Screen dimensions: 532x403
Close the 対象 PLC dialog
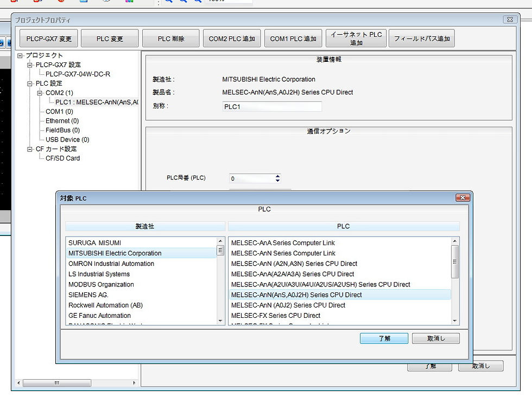(463, 197)
